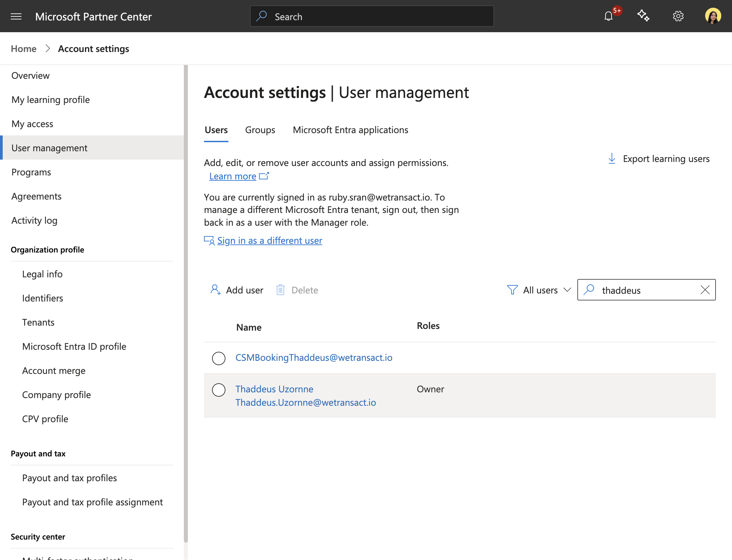This screenshot has height=560, width=732.
Task: Click the top bar search magnifier icon
Action: (262, 16)
